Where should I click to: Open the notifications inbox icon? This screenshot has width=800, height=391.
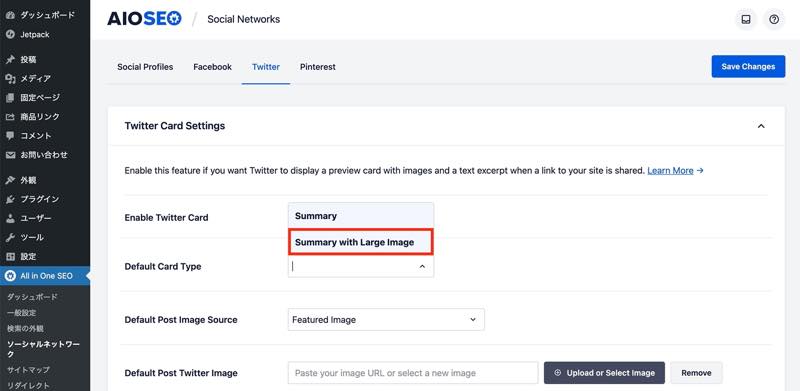[x=746, y=20]
